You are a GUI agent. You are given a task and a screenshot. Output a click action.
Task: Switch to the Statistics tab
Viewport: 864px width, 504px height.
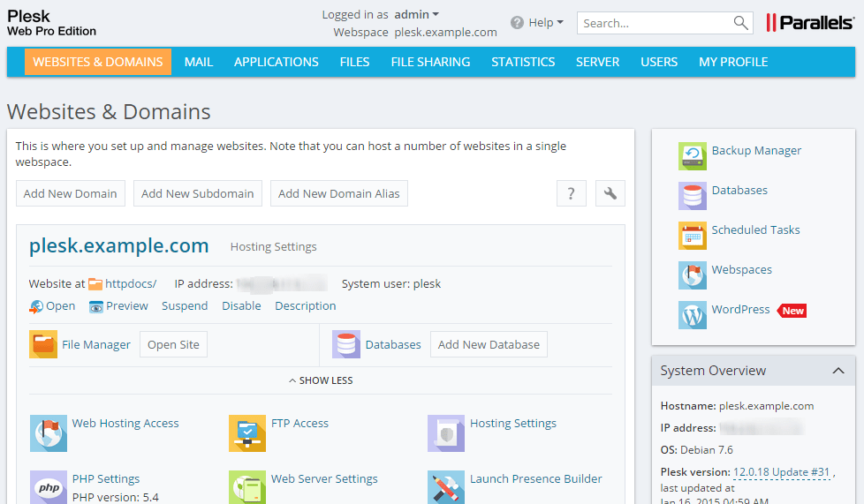click(523, 62)
